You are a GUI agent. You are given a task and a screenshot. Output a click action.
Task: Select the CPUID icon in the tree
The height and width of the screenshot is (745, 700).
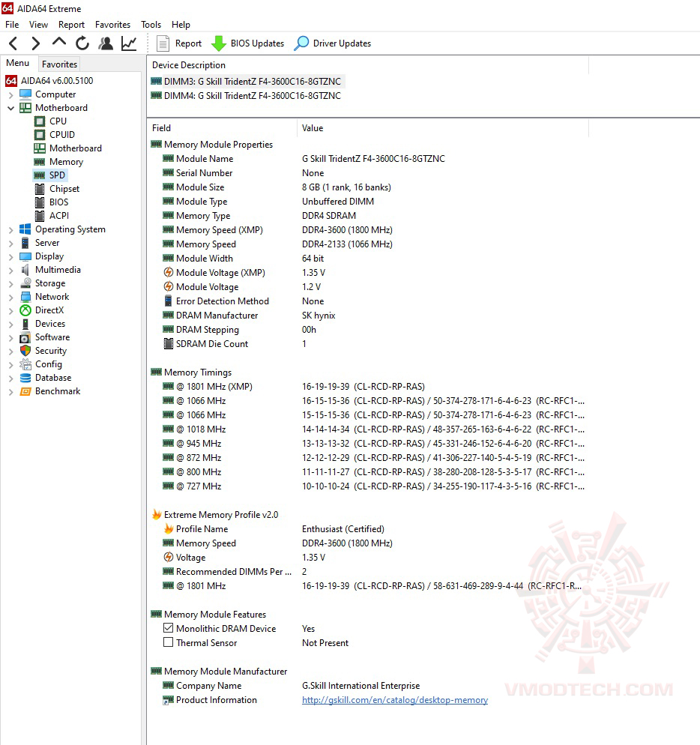click(x=40, y=134)
